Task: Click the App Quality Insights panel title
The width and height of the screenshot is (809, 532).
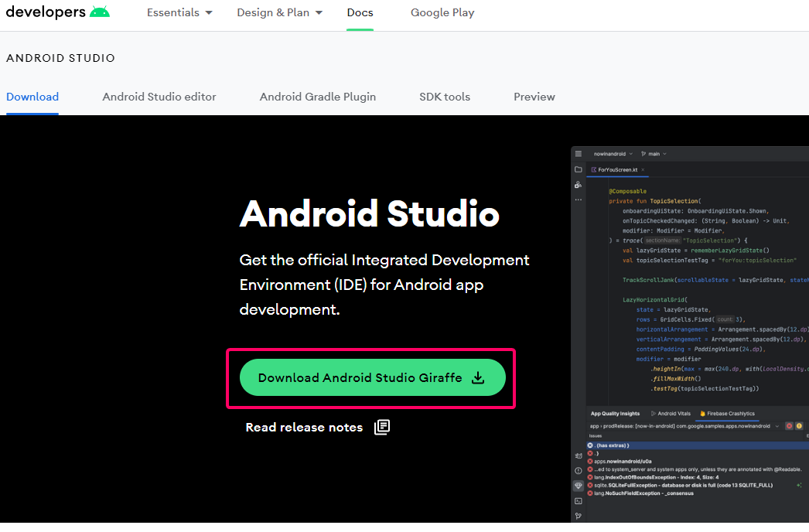Action: (615, 414)
